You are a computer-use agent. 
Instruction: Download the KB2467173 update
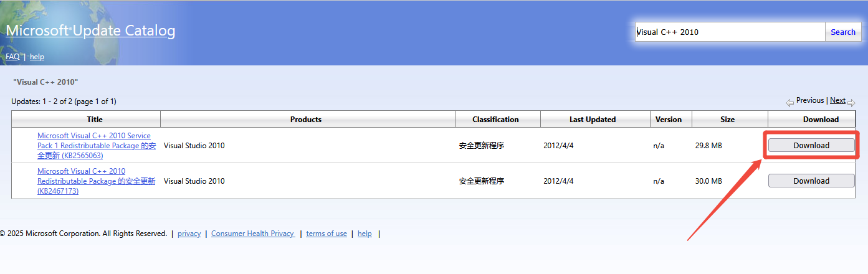click(x=811, y=181)
